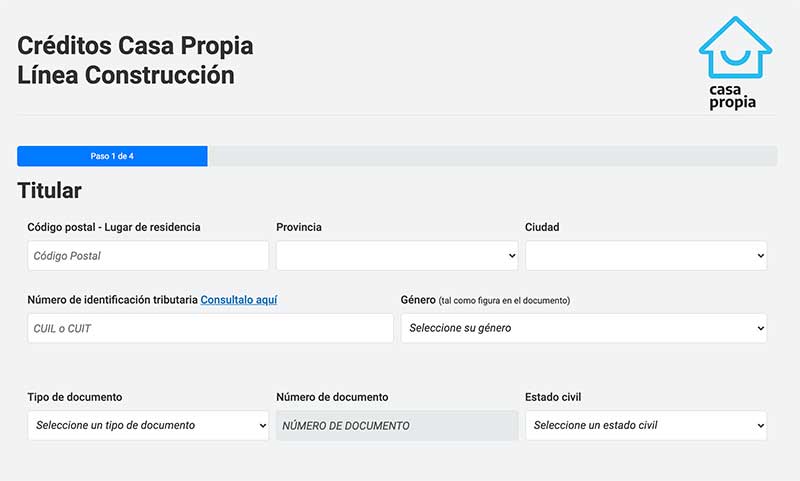Open the 'Seleccione un estado civil' dropdown
Viewport: 800px width, 481px height.
(646, 425)
